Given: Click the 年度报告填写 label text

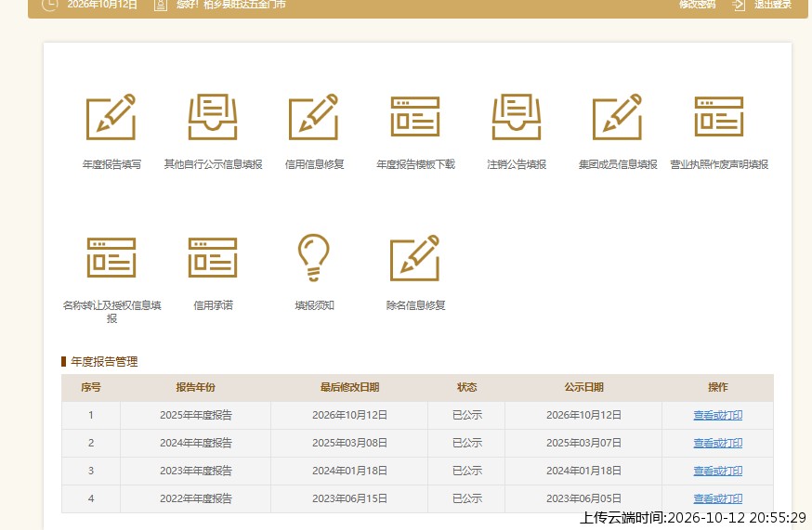Looking at the screenshot, I should point(111,164).
